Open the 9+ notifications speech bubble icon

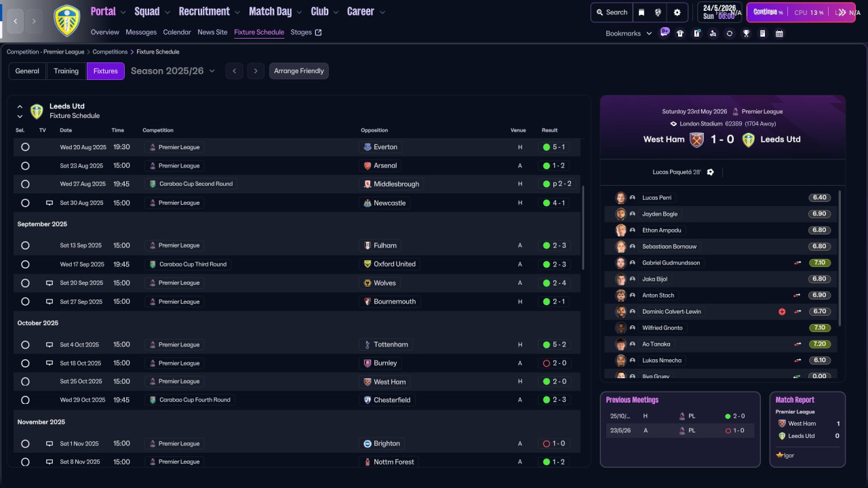[665, 32]
